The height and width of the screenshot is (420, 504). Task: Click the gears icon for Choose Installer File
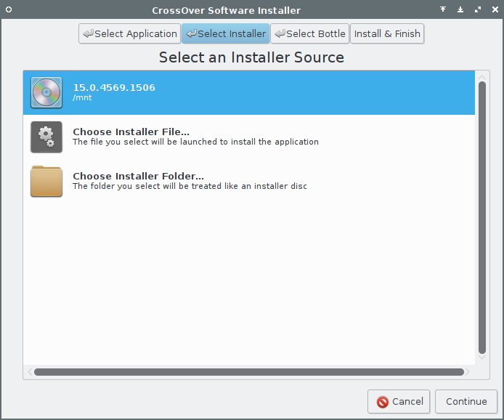46,137
